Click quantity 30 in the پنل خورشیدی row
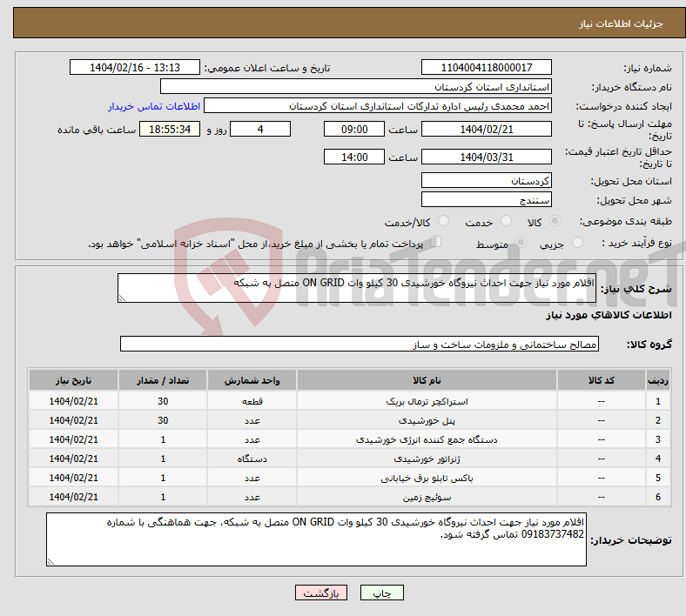686x616 pixels. (163, 420)
